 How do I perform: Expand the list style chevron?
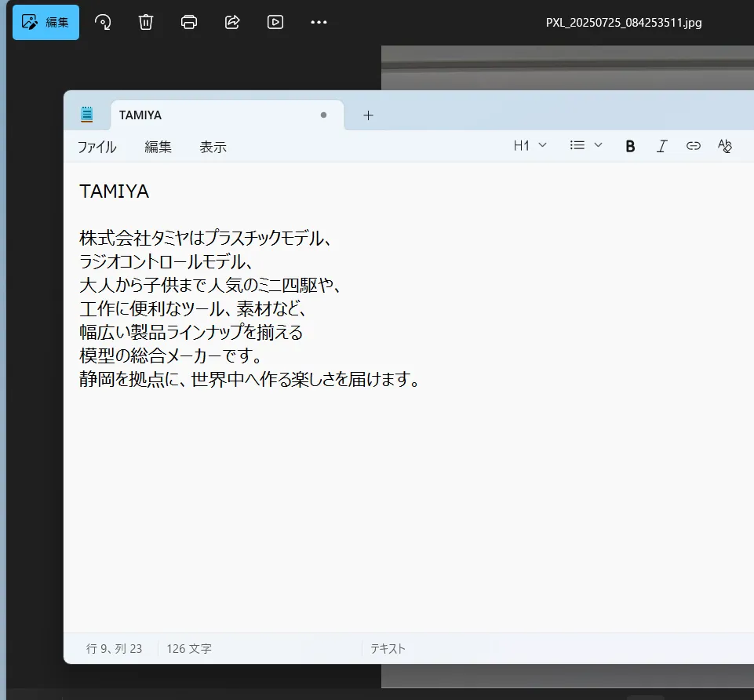tap(598, 145)
